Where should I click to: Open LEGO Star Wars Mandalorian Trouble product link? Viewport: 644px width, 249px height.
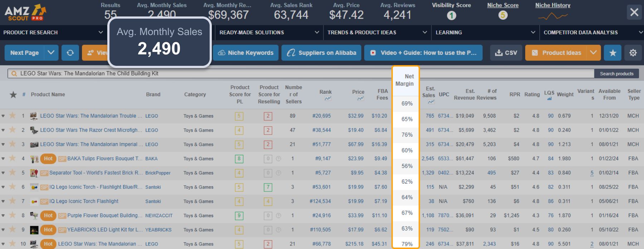(91, 116)
